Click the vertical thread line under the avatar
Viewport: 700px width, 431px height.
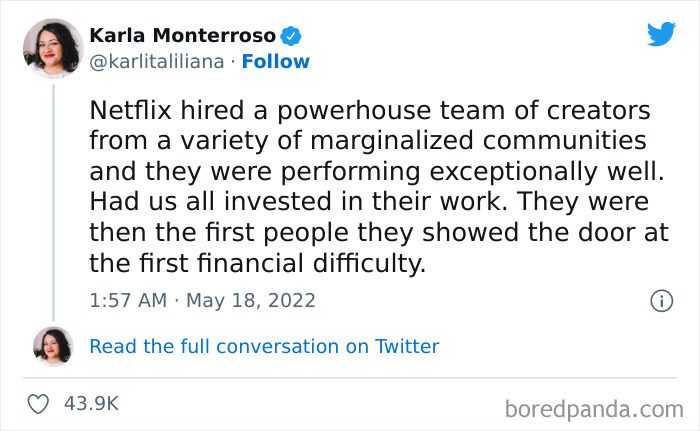pos(52,200)
